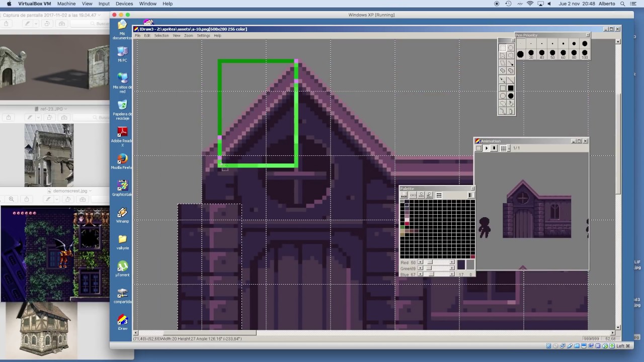
Task: Adjust the Green slider thumb in Palette
Action: pos(429,268)
